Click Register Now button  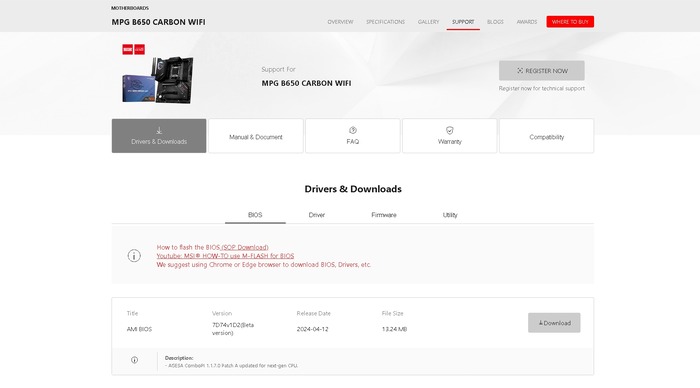pyautogui.click(x=542, y=71)
